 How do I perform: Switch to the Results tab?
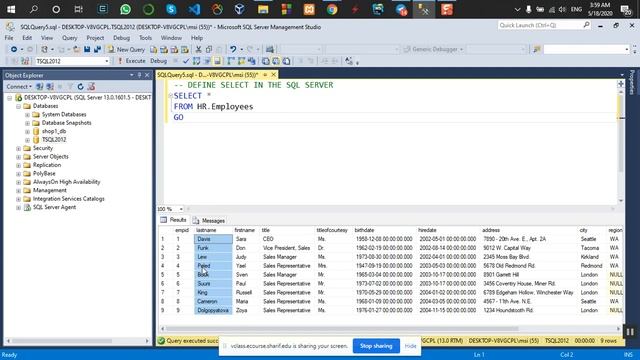click(174, 220)
